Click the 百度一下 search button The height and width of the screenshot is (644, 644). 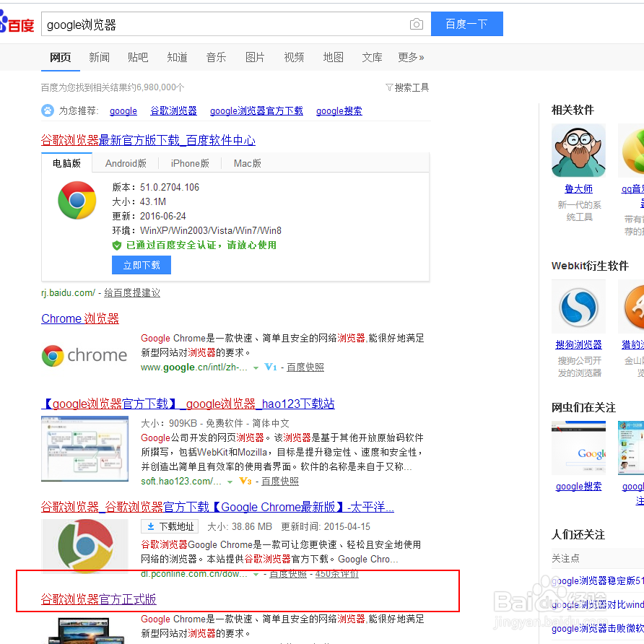pos(467,24)
